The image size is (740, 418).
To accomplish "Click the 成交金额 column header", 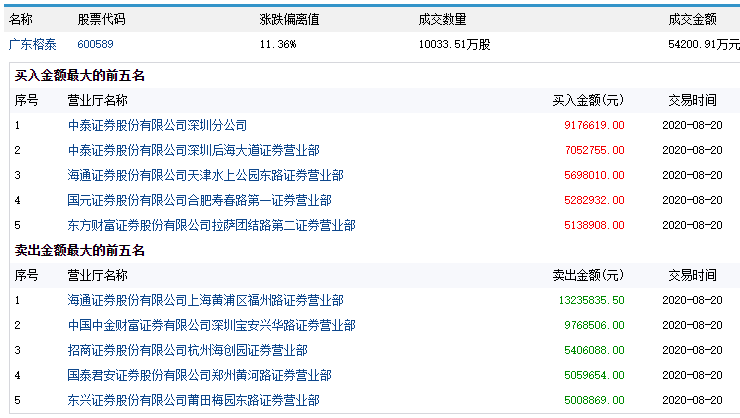I will (x=692, y=19).
